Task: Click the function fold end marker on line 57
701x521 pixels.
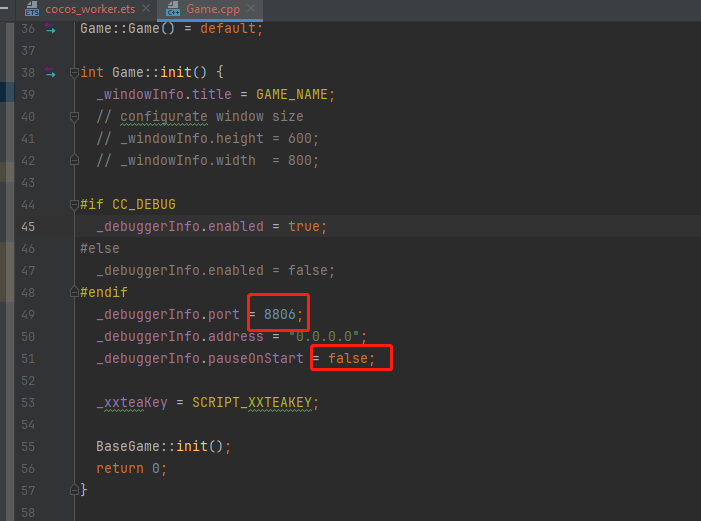Action: [x=74, y=490]
